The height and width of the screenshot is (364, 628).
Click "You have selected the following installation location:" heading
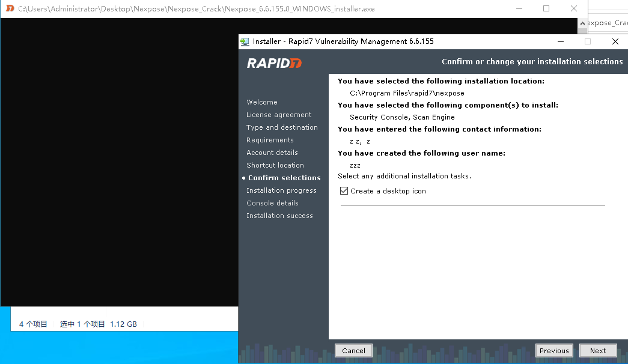(441, 81)
